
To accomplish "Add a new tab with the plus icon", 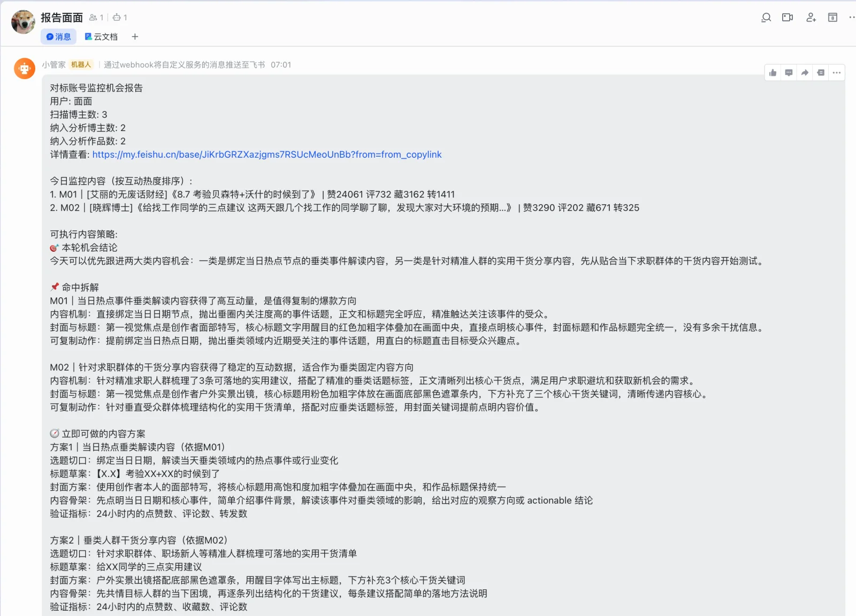I will click(x=135, y=37).
